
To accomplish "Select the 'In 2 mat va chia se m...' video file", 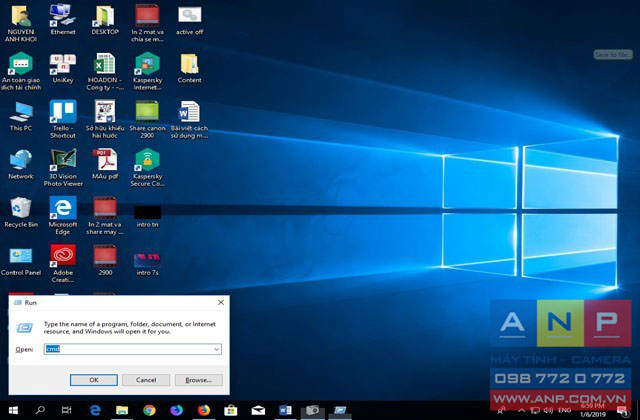I will (147, 24).
